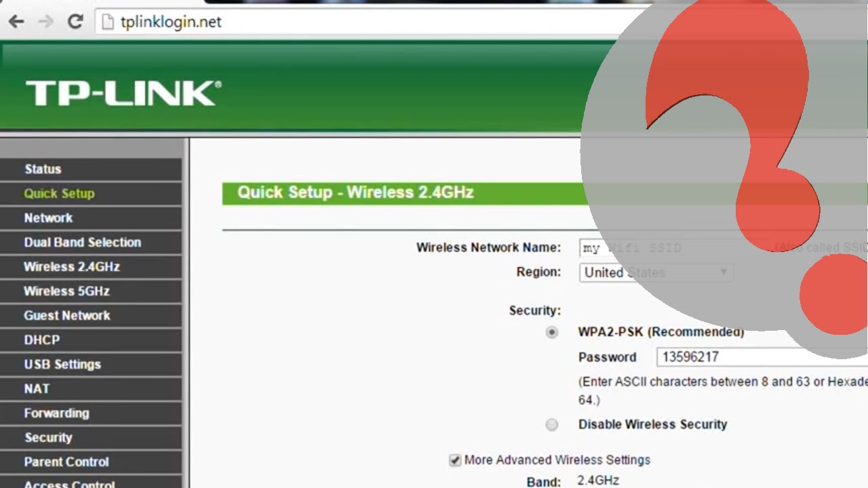Open the Guest Network menu item
Screen dimensions: 868x488
(91, 316)
